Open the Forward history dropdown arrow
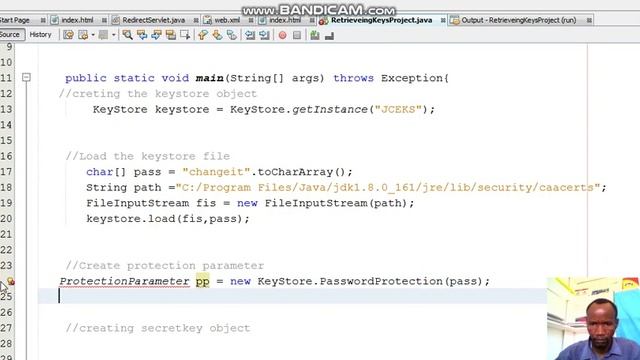The height and width of the screenshot is (360, 640). click(113, 35)
